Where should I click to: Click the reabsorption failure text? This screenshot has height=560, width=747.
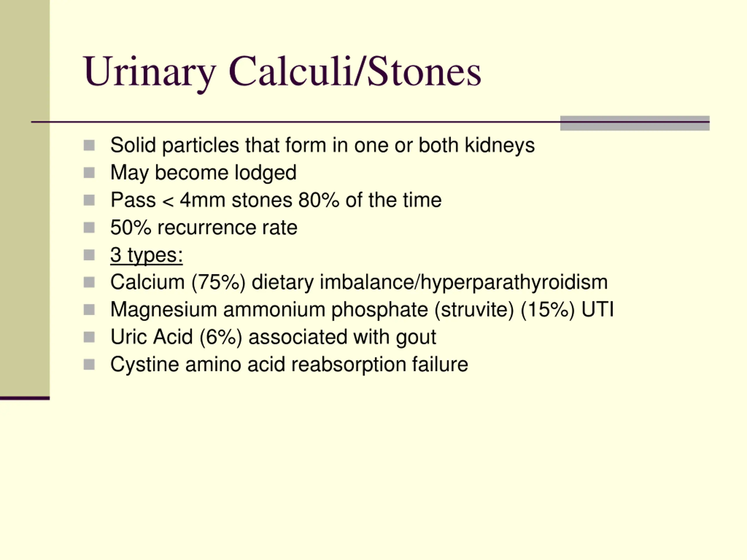coord(380,365)
